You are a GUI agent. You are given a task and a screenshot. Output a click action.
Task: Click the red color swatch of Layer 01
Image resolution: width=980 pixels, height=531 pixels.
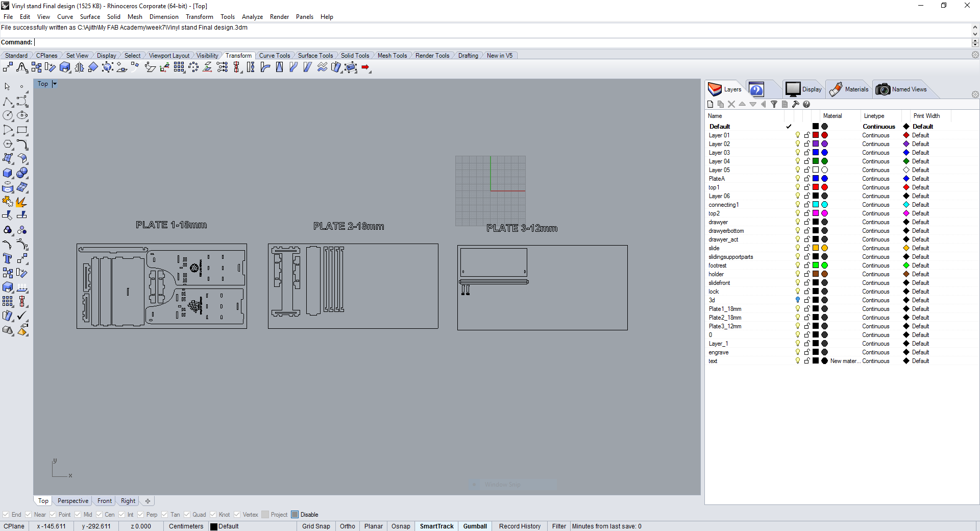[x=816, y=135]
